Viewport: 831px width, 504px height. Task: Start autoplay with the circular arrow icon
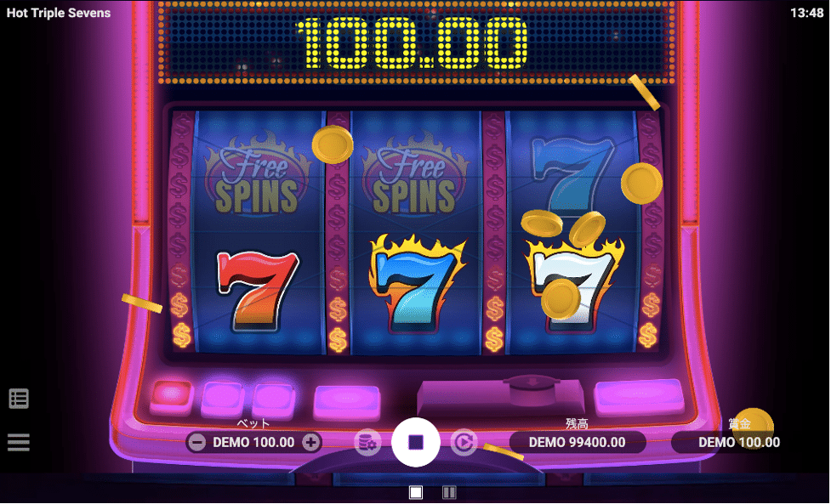click(x=464, y=442)
